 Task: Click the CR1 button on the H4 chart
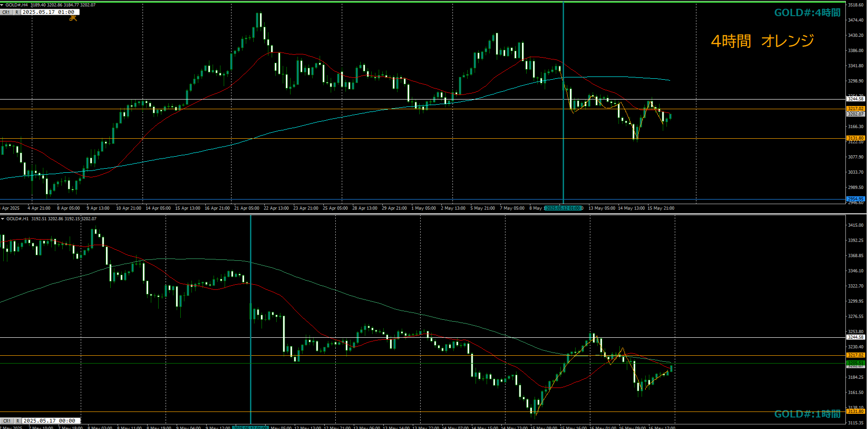pyautogui.click(x=6, y=12)
